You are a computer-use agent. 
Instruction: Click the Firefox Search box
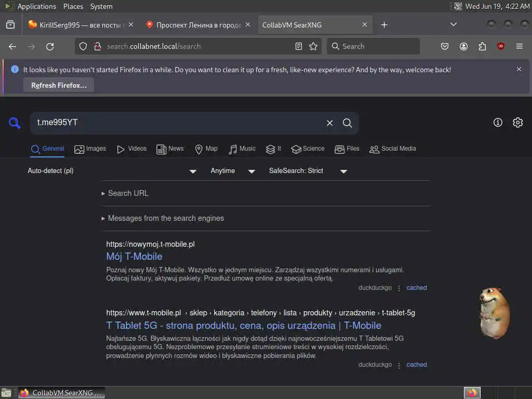point(373,46)
